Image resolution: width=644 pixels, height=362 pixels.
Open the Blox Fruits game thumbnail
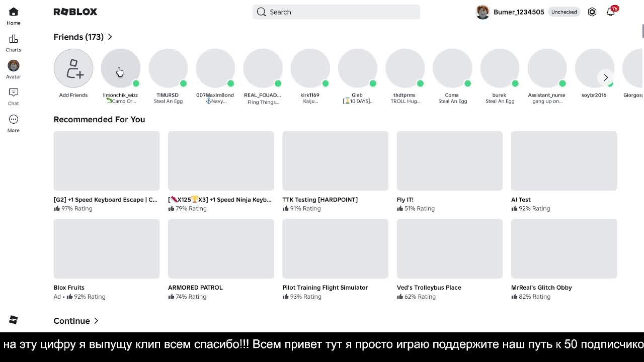[x=107, y=248]
